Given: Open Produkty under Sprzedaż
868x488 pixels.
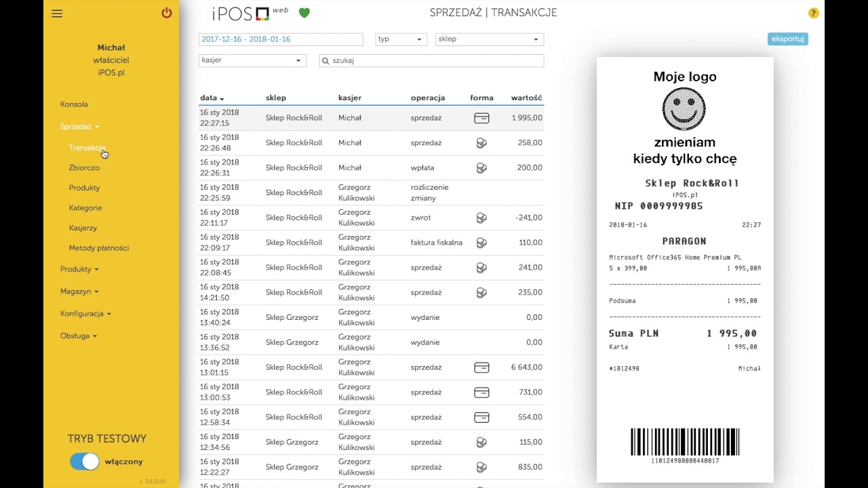Looking at the screenshot, I should [x=84, y=188].
